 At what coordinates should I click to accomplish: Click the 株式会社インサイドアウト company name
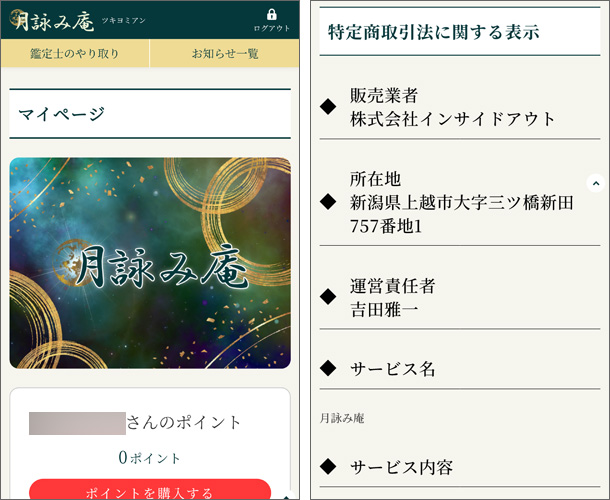pos(452,118)
